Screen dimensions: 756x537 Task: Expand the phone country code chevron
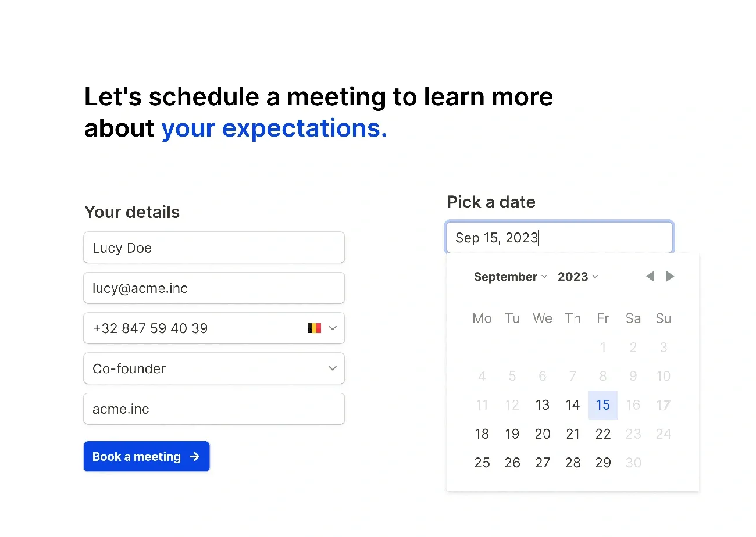point(333,328)
